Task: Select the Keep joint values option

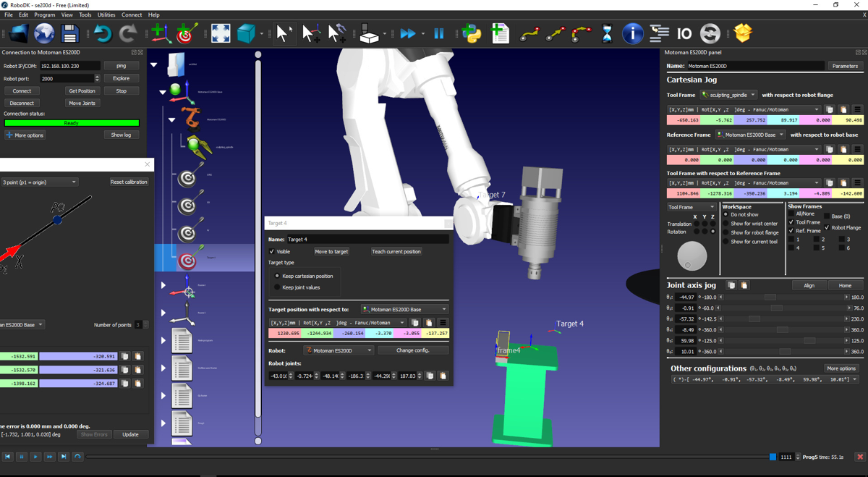Action: point(277,287)
